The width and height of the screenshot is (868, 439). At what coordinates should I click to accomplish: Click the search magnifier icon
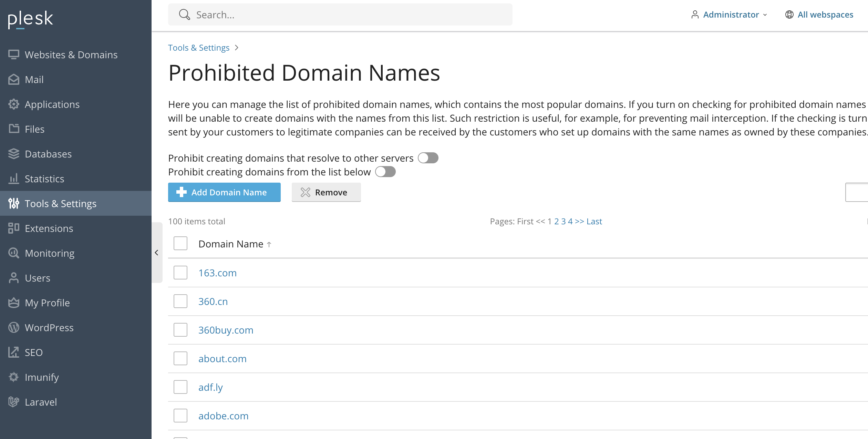pos(185,14)
